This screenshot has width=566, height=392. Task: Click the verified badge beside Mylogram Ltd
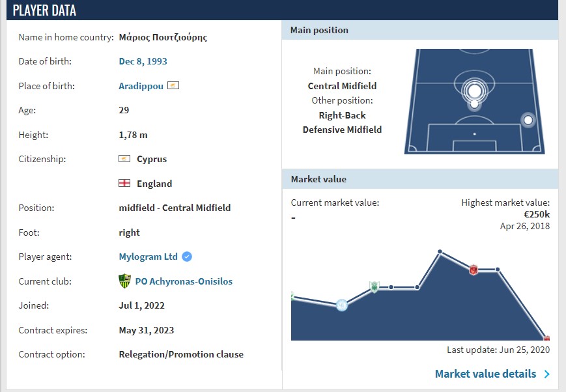(x=187, y=257)
